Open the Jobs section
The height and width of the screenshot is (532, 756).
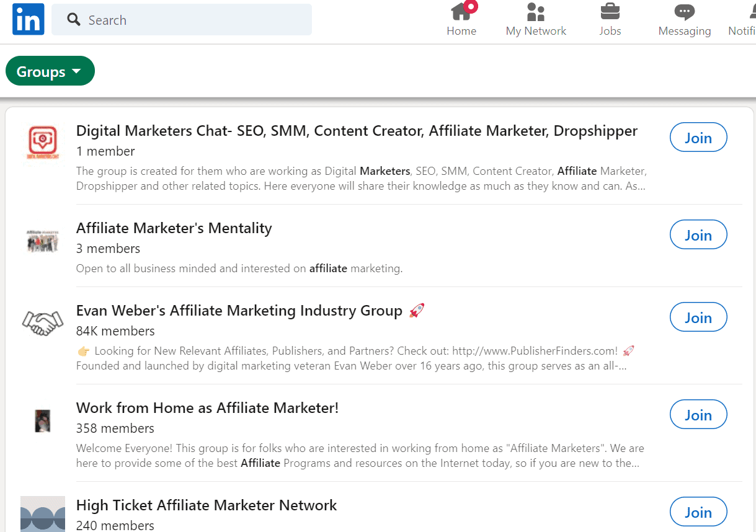coord(610,19)
